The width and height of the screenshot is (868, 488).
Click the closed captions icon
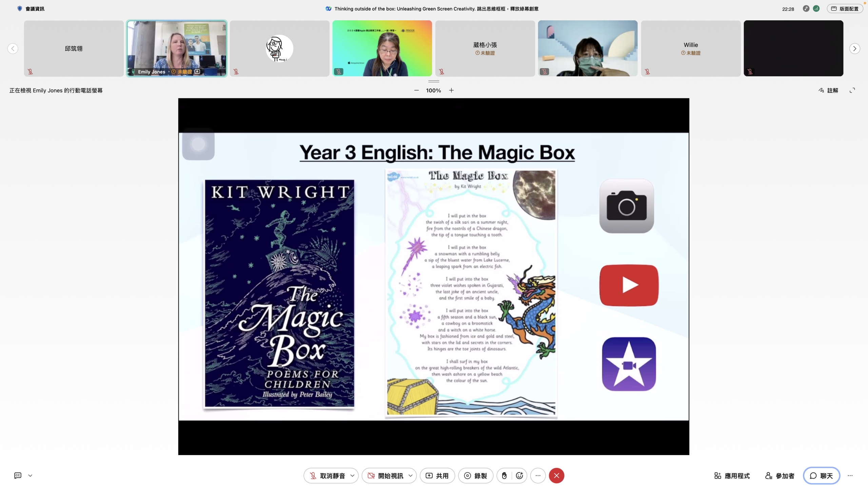[18, 475]
